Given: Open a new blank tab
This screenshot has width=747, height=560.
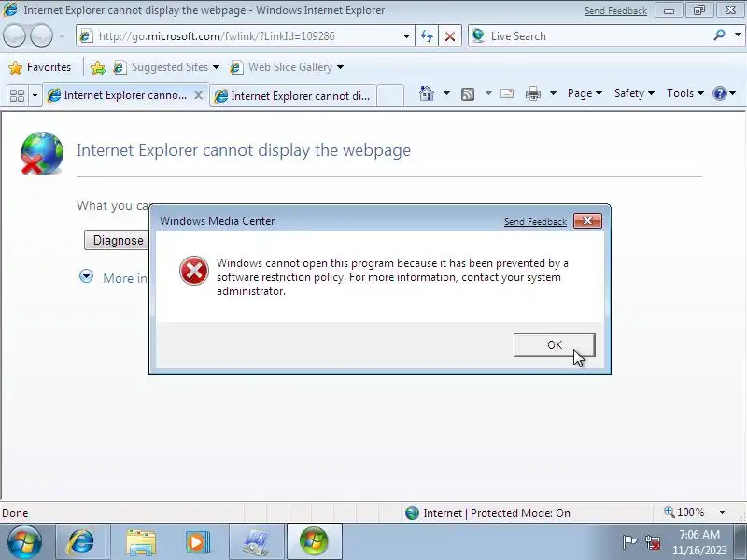Looking at the screenshot, I should point(390,96).
